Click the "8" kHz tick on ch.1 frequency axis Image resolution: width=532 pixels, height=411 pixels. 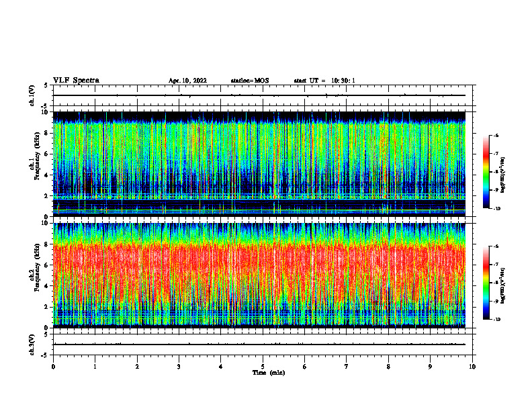(47, 133)
